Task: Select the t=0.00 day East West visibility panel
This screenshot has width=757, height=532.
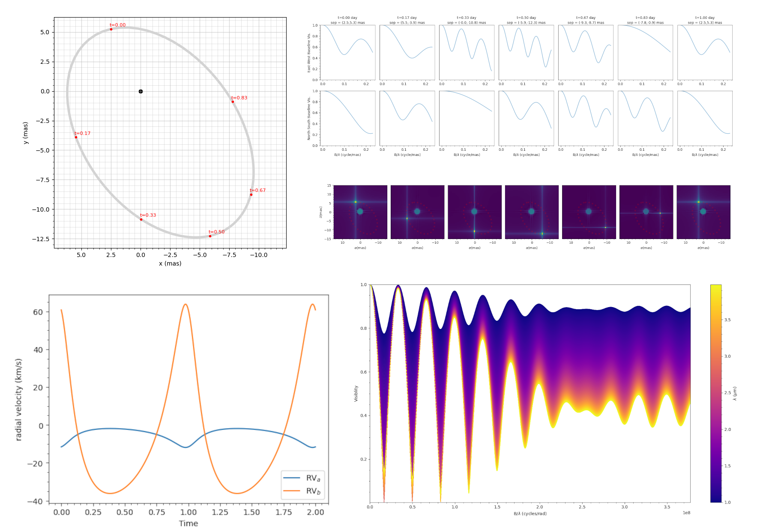Action: coord(347,52)
